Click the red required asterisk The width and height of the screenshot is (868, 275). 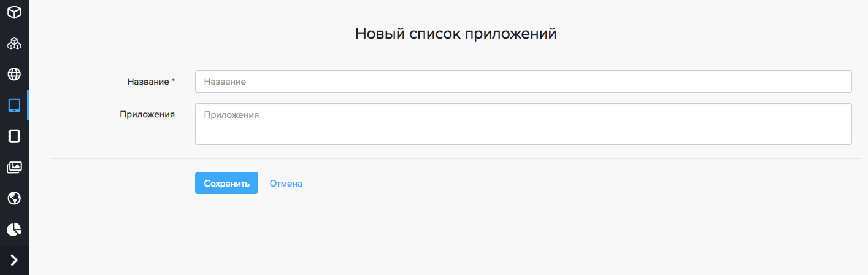tap(173, 81)
